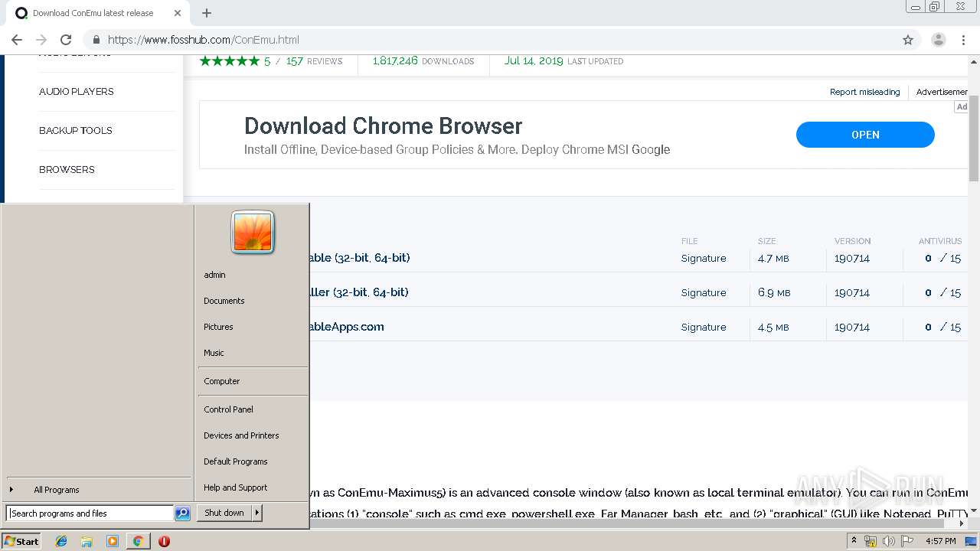The image size is (980, 551).
Task: Open Pictures from Start menu
Action: tap(253, 327)
